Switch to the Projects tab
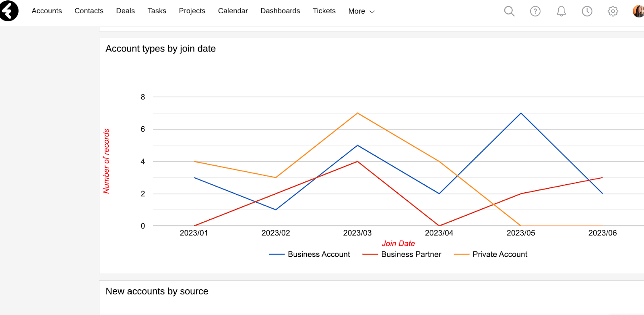The height and width of the screenshot is (315, 644). pos(192,11)
